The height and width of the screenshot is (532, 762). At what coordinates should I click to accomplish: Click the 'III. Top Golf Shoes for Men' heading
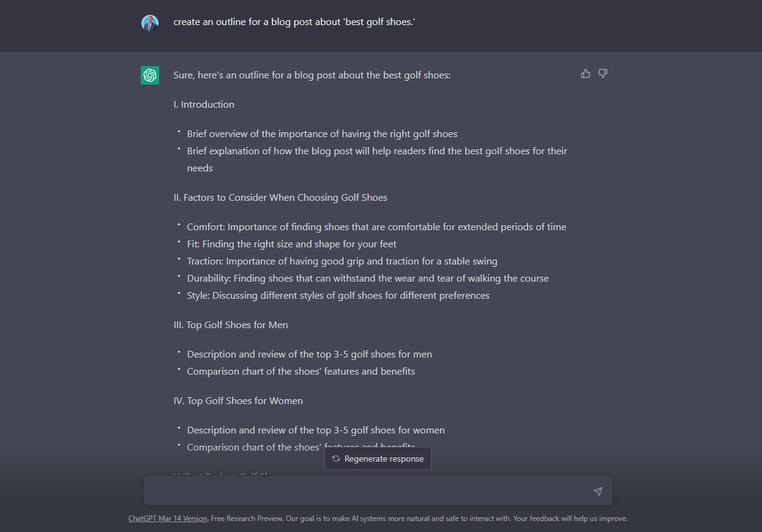coord(231,325)
